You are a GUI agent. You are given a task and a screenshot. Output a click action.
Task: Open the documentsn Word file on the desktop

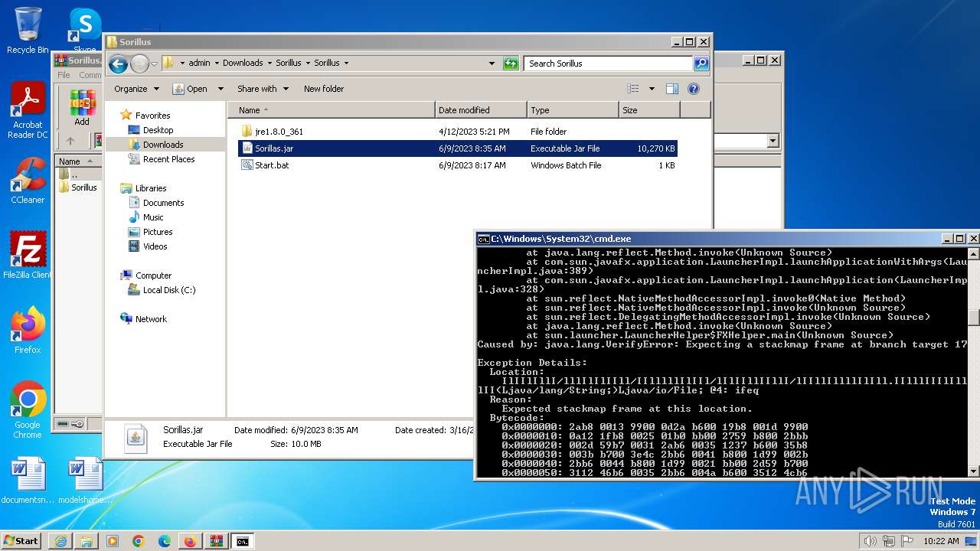tap(28, 481)
